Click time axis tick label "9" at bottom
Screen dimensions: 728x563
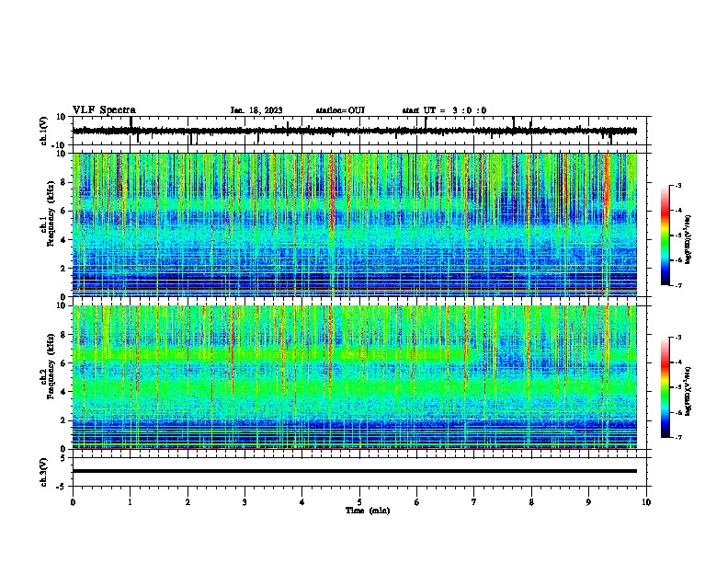click(x=588, y=501)
